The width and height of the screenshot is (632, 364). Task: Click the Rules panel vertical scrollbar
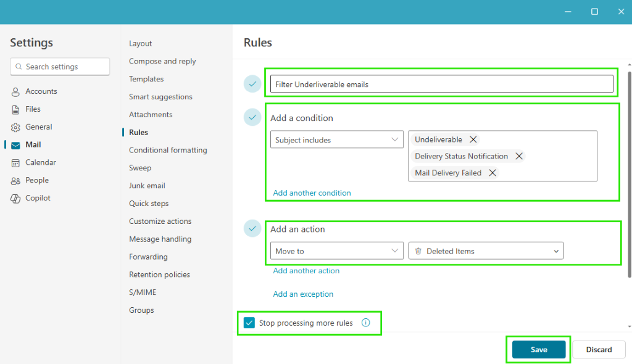pos(630,175)
